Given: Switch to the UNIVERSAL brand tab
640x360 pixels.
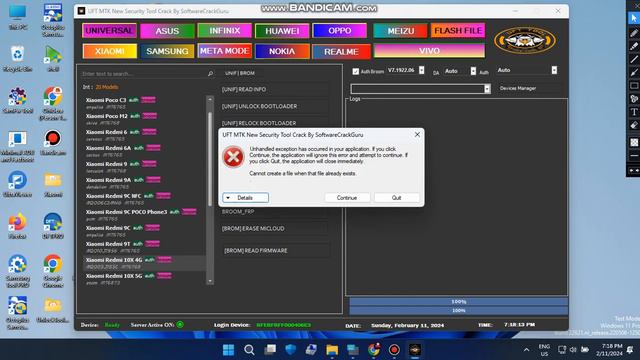Looking at the screenshot, I should point(109,31).
